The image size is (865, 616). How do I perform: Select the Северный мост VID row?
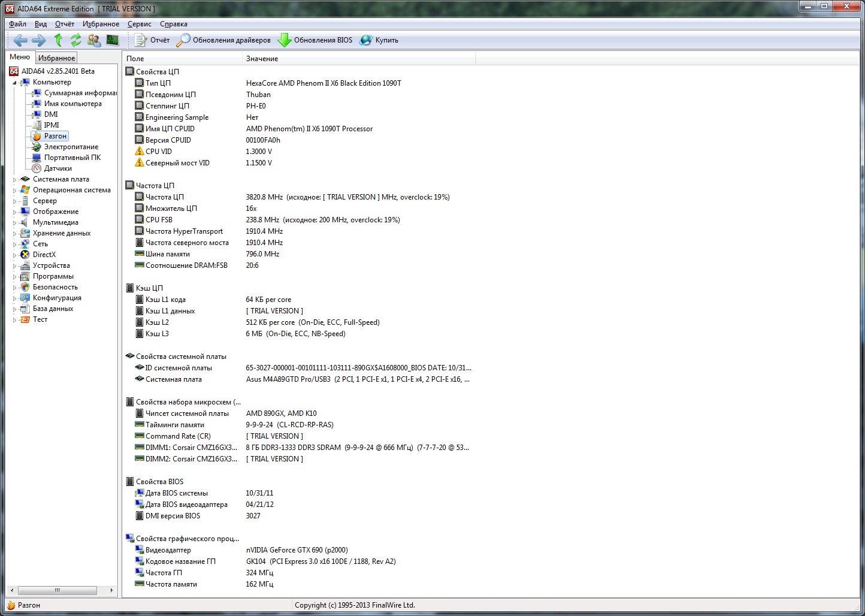[300, 163]
